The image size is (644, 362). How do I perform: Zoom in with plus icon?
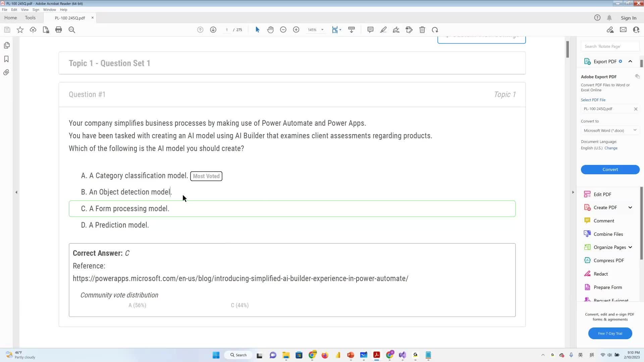(x=296, y=30)
